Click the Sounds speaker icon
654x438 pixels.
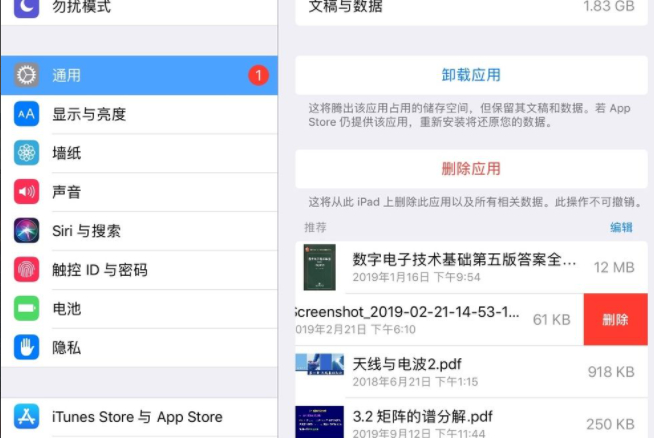(x=26, y=191)
